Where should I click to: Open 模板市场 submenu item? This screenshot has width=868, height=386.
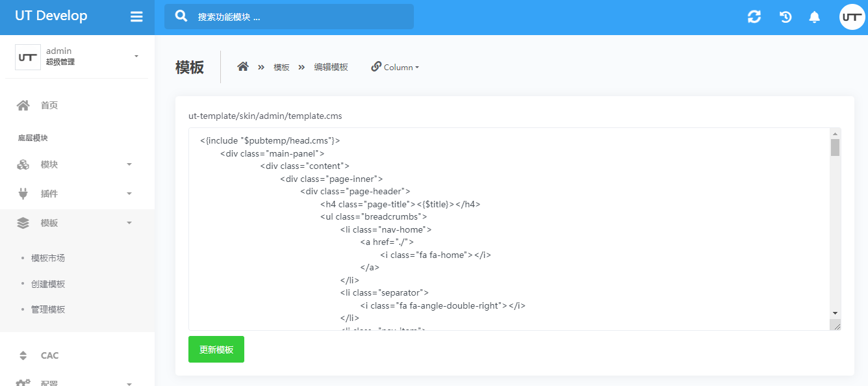(48, 258)
